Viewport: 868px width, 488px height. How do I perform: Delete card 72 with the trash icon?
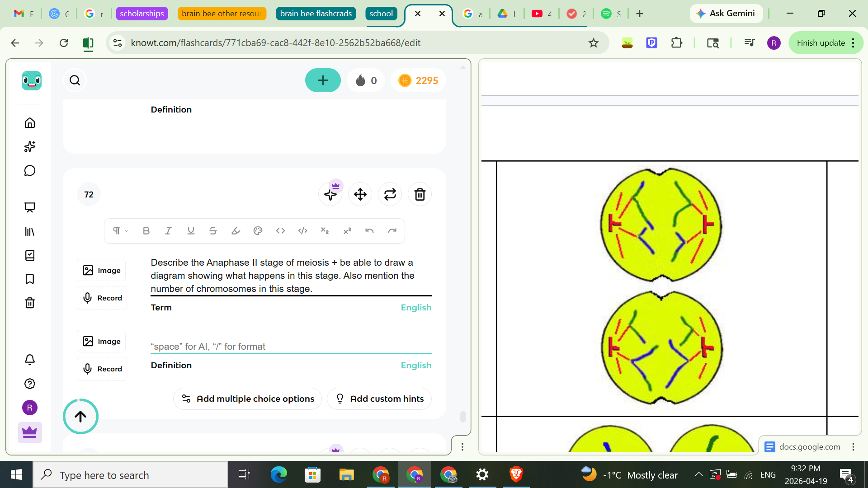420,194
